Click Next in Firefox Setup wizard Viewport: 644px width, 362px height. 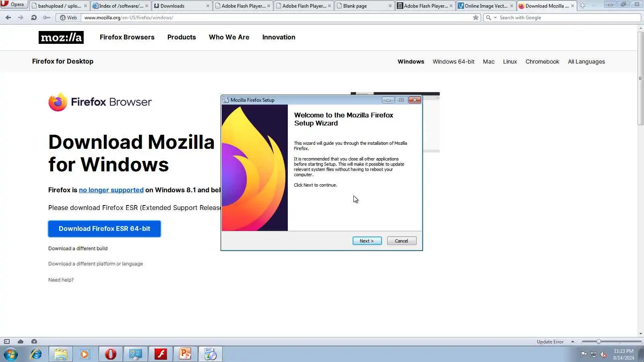367,241
